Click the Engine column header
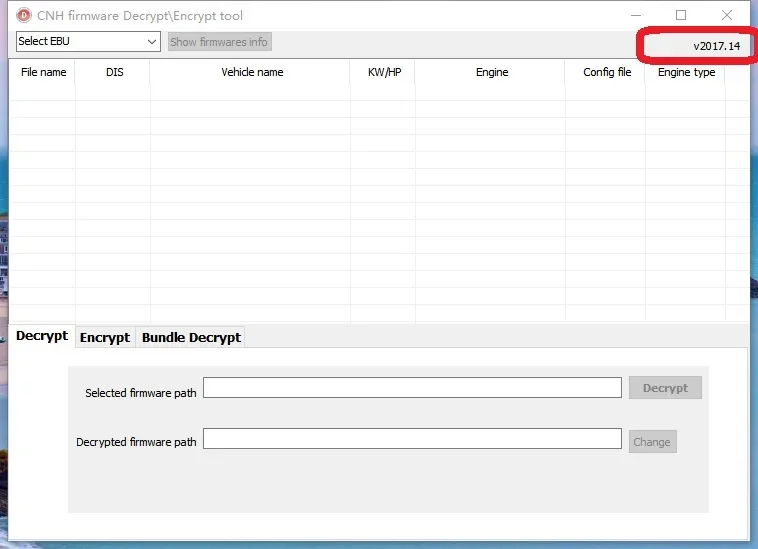Viewport: 758px width, 549px height. [490, 72]
